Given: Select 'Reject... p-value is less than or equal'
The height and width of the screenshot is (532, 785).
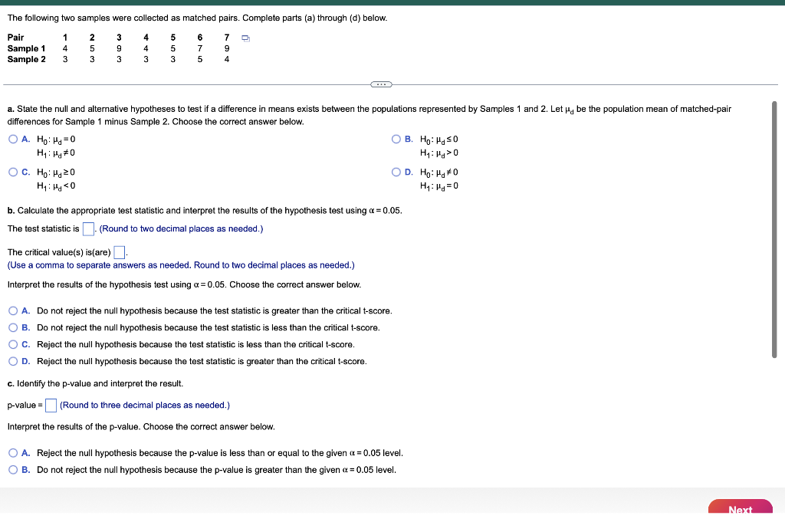Looking at the screenshot, I should (x=13, y=453).
